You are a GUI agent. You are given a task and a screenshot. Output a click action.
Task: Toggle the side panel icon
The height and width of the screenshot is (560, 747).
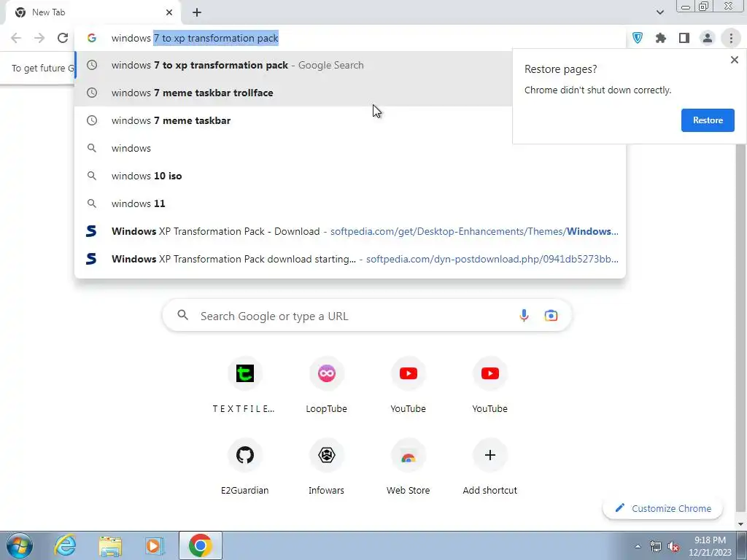coord(684,38)
